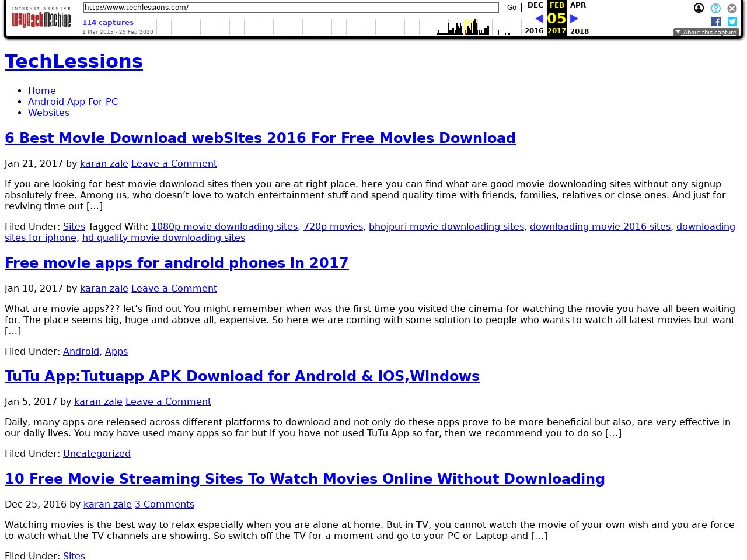Open the Uncategorized category link

(x=97, y=453)
